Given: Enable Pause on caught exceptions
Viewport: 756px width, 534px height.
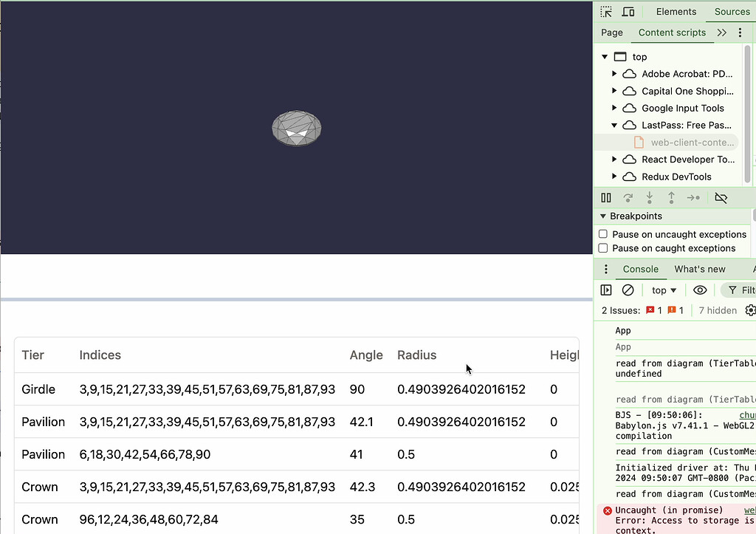Looking at the screenshot, I should (x=603, y=248).
